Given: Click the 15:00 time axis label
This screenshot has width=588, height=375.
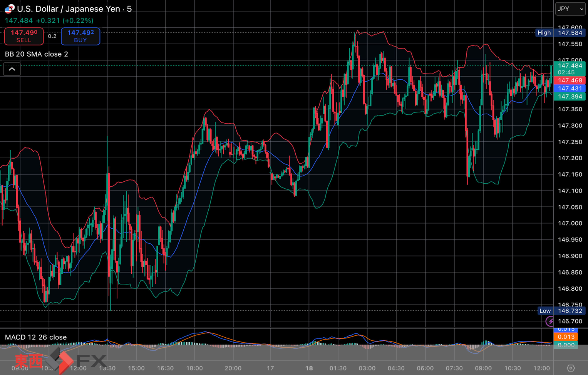Looking at the screenshot, I should point(136,368).
